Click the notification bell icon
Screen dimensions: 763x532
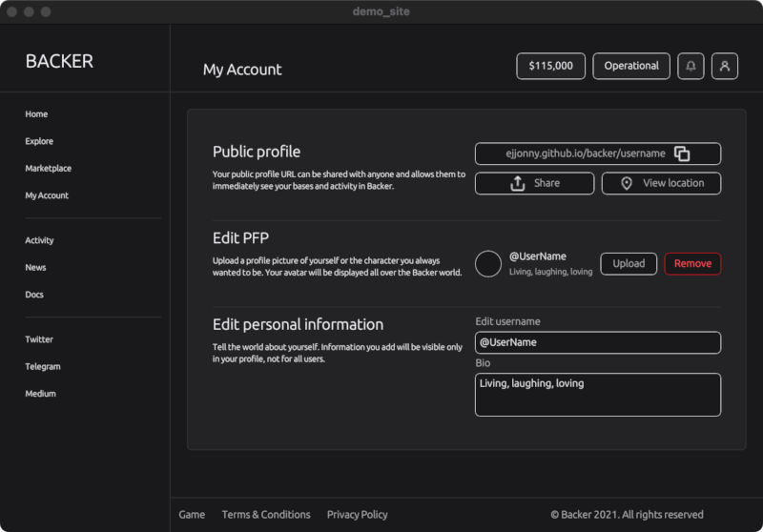tap(691, 67)
